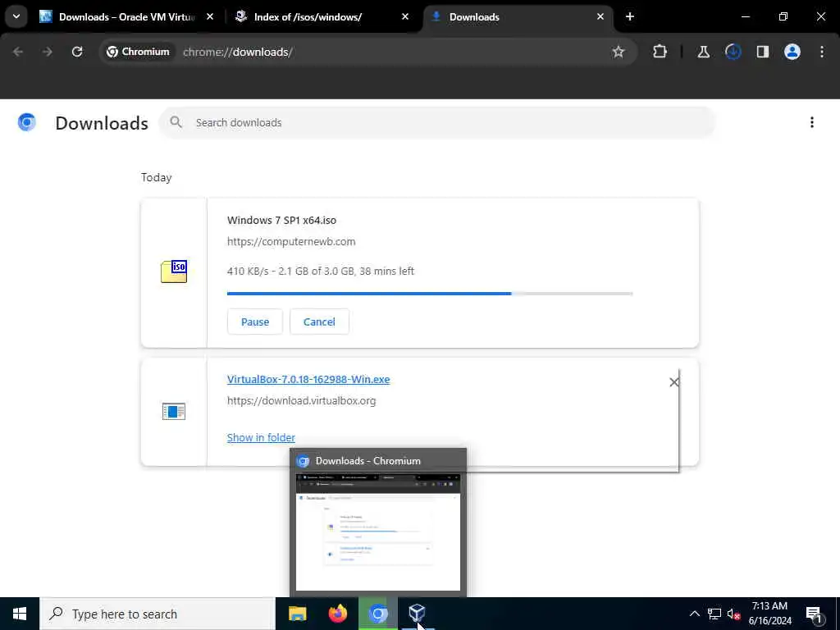Open the tab search dropdown arrow
Screen dimensions: 840x630
16,16
